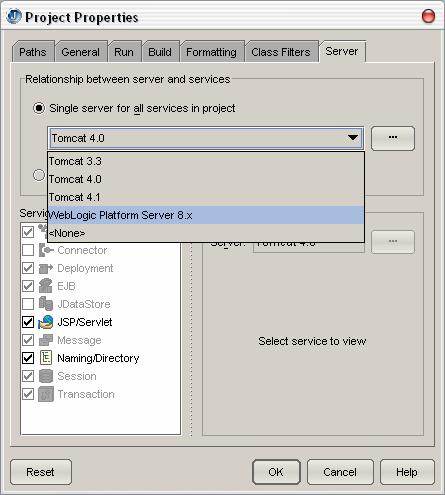Click the Reset button
Viewport: 445px width, 495px height.
click(41, 472)
